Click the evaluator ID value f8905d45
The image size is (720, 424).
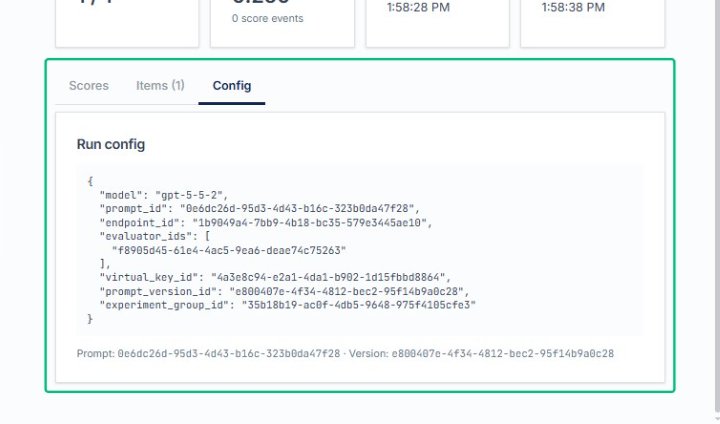pos(229,250)
